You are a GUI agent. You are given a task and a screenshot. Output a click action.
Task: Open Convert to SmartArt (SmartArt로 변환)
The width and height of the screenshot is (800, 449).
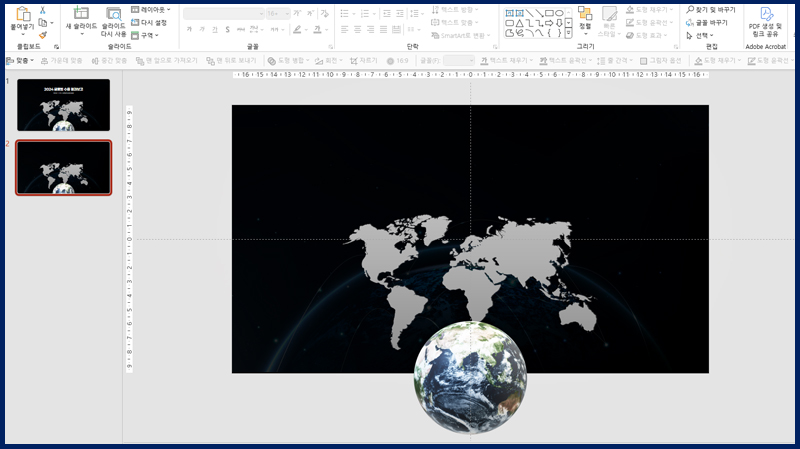tap(461, 35)
